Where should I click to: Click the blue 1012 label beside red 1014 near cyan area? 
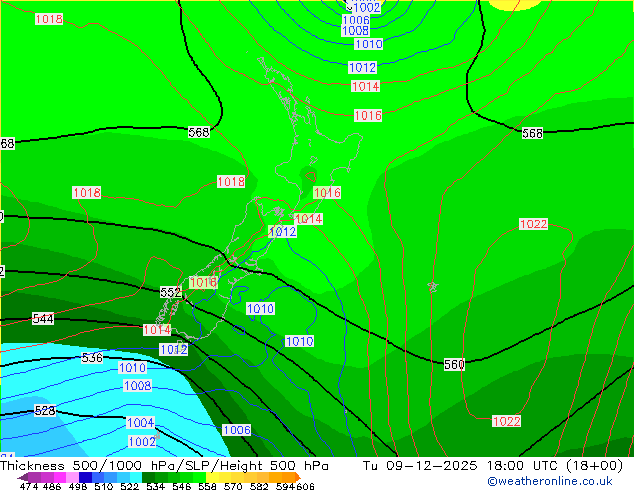pos(174,350)
